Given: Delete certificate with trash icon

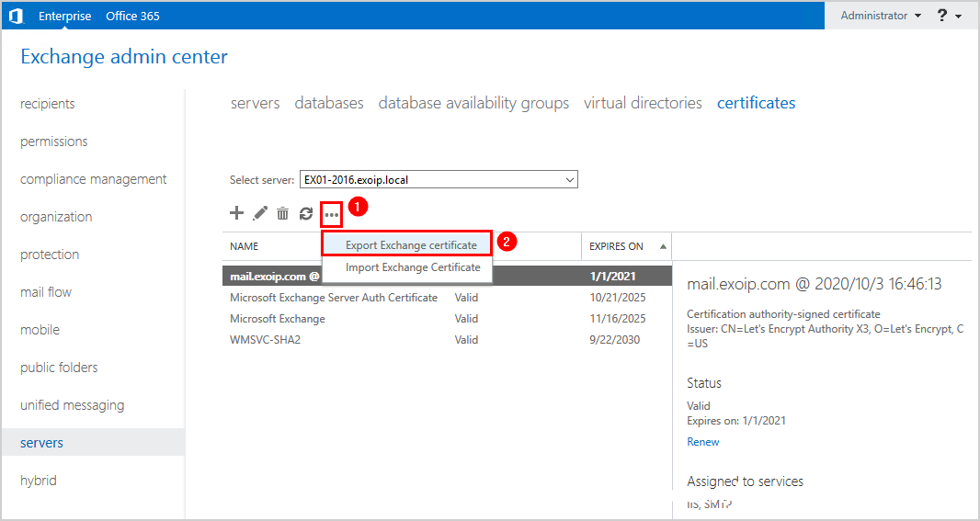Looking at the screenshot, I should 282,214.
